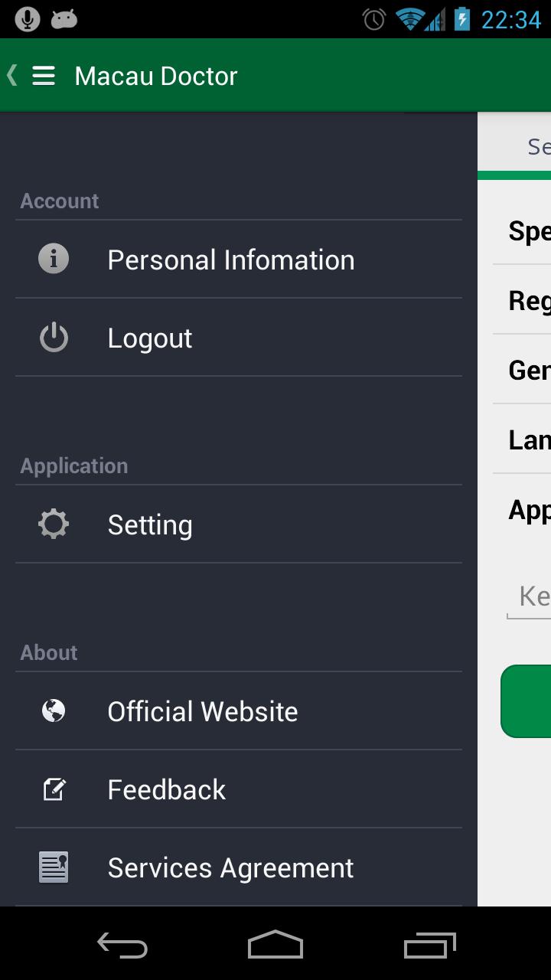
Task: Tap the Macau Doctor title
Action: coord(156,76)
